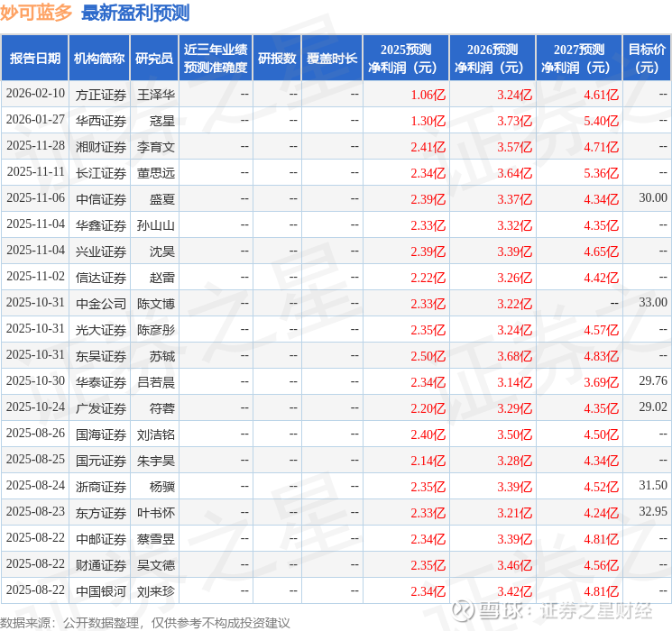
Task: Click the date 2026-01-27
Action: pos(35,120)
